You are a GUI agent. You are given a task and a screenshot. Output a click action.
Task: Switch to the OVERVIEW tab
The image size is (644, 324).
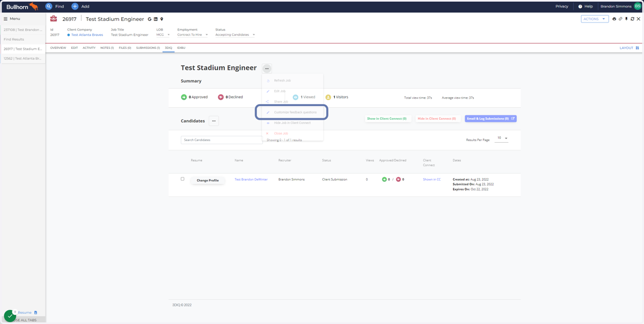(x=58, y=48)
